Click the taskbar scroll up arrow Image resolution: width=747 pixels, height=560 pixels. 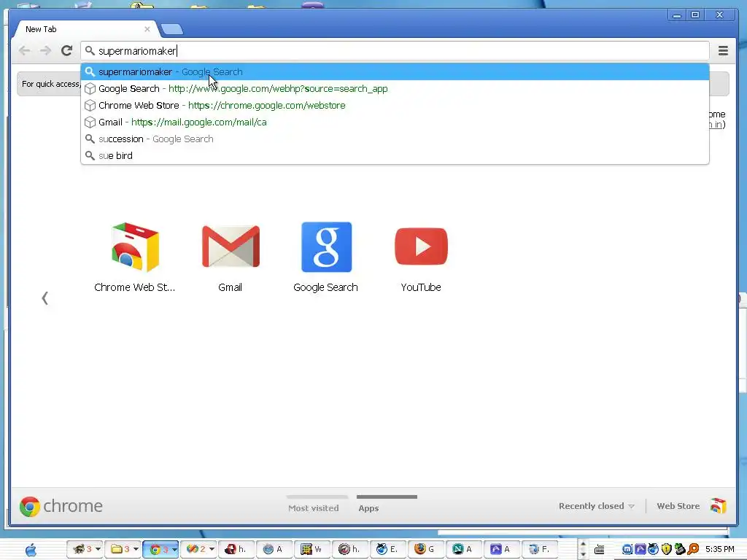coord(583,544)
